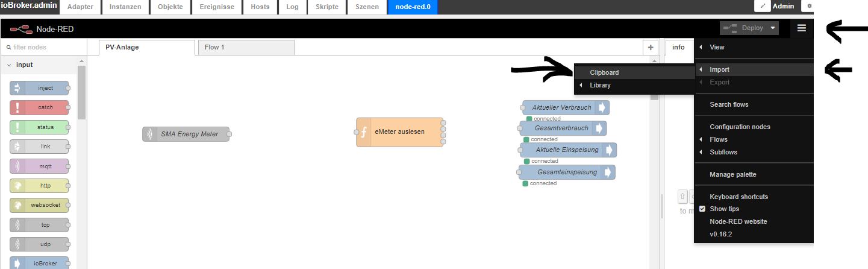Screen dimensions: 868x269
Task: Select the status node in palette
Action: [x=39, y=127]
